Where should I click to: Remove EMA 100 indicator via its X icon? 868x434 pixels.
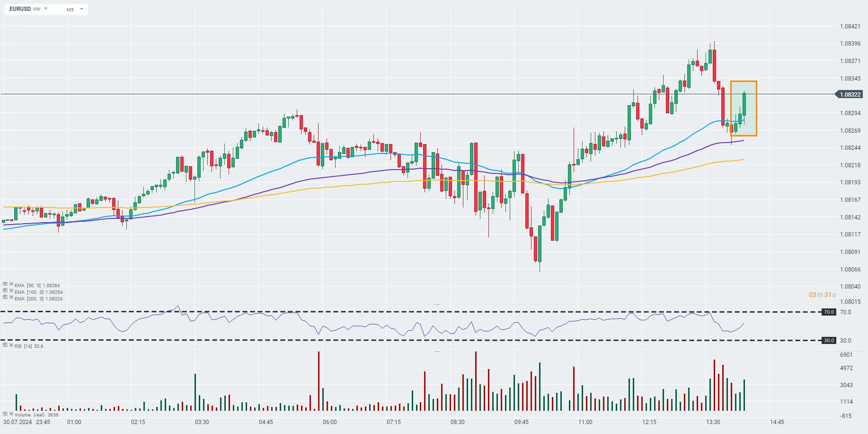[x=11, y=291]
